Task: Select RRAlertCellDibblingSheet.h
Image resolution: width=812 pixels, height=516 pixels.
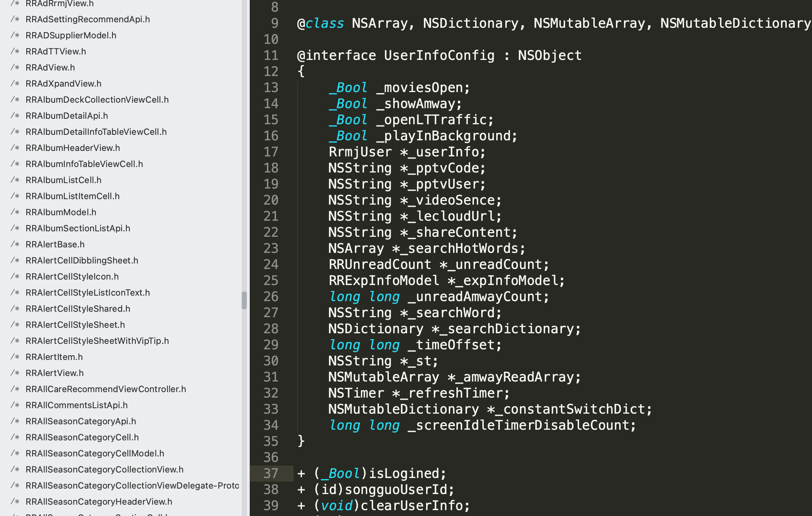Action: [x=82, y=261]
